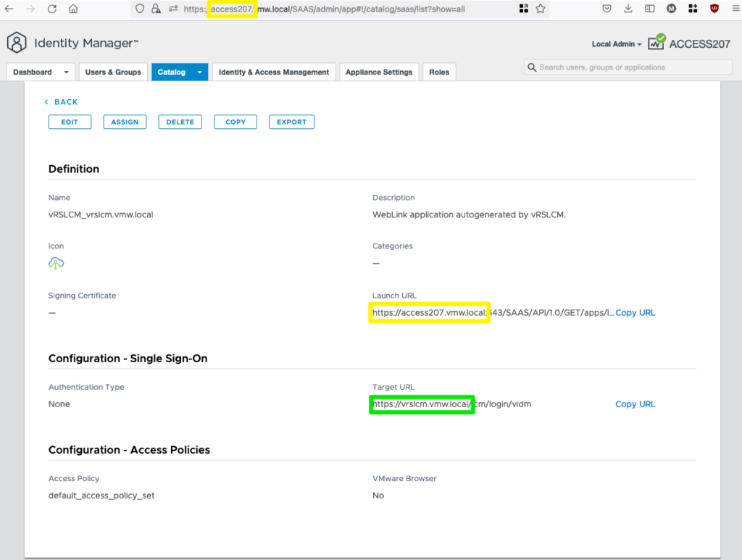Click the Authentication Type value None

pyautogui.click(x=59, y=404)
